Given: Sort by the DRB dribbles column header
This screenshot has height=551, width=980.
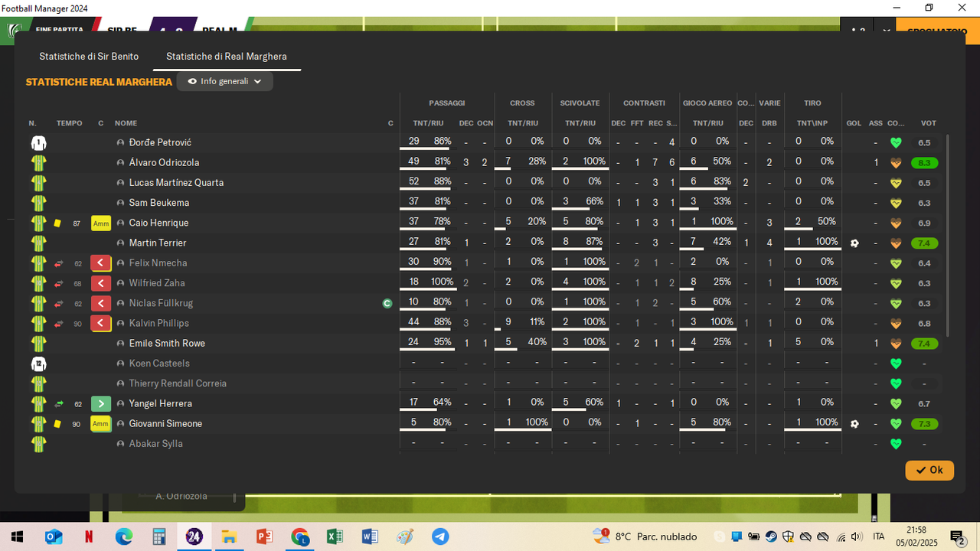Looking at the screenshot, I should [x=769, y=123].
